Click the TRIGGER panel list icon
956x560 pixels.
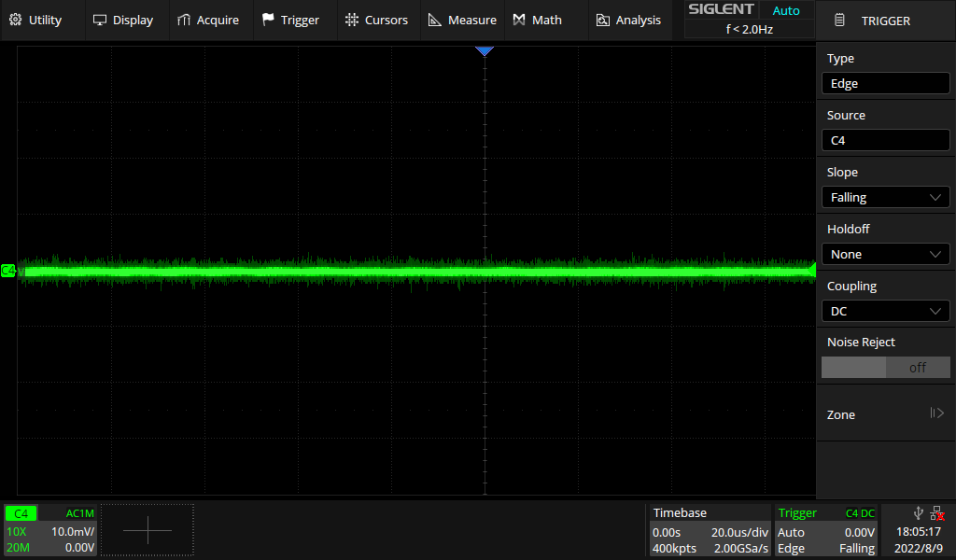click(x=839, y=21)
